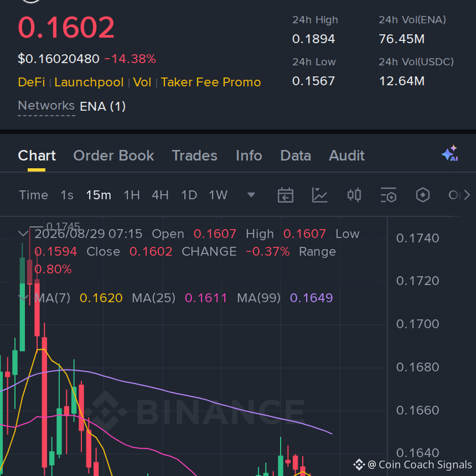The height and width of the screenshot is (476, 476).
Task: Click the Networks label
Action: [x=46, y=106]
